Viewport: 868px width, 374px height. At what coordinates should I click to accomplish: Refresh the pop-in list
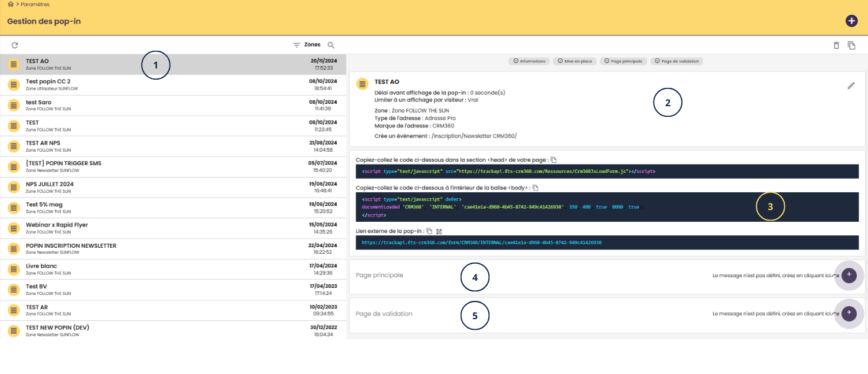[x=15, y=45]
